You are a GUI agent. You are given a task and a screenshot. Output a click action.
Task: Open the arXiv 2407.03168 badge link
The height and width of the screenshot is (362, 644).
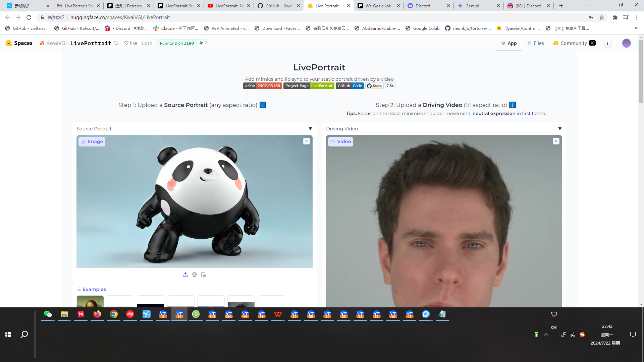tap(262, 86)
